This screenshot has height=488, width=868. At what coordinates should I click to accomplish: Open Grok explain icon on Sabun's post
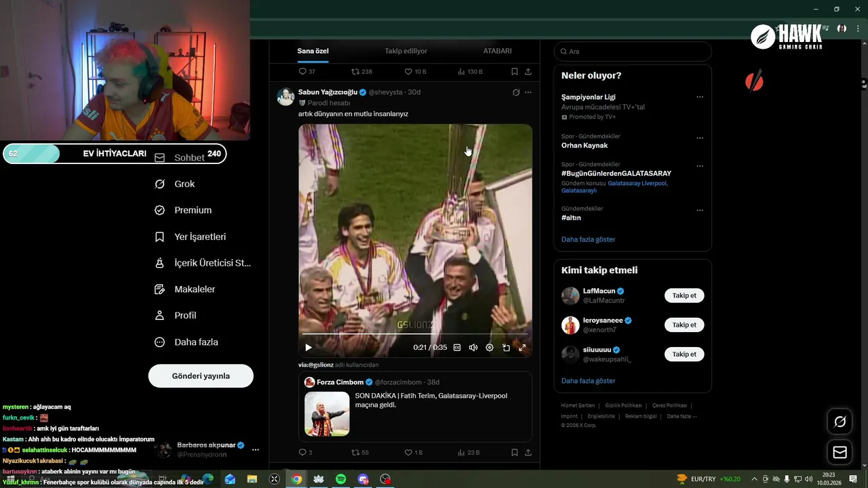(516, 92)
